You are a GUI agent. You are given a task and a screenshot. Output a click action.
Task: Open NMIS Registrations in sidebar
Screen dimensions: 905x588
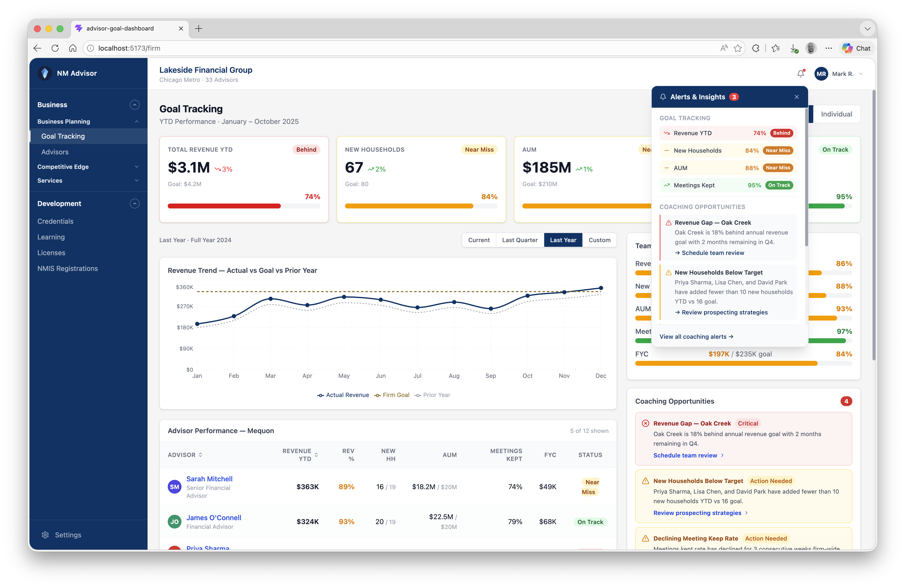(67, 269)
